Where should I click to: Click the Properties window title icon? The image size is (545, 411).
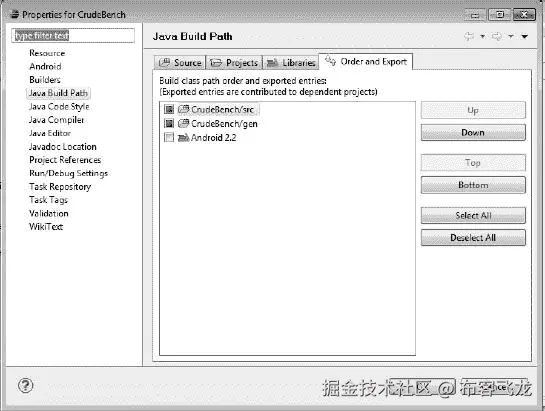(x=14, y=15)
